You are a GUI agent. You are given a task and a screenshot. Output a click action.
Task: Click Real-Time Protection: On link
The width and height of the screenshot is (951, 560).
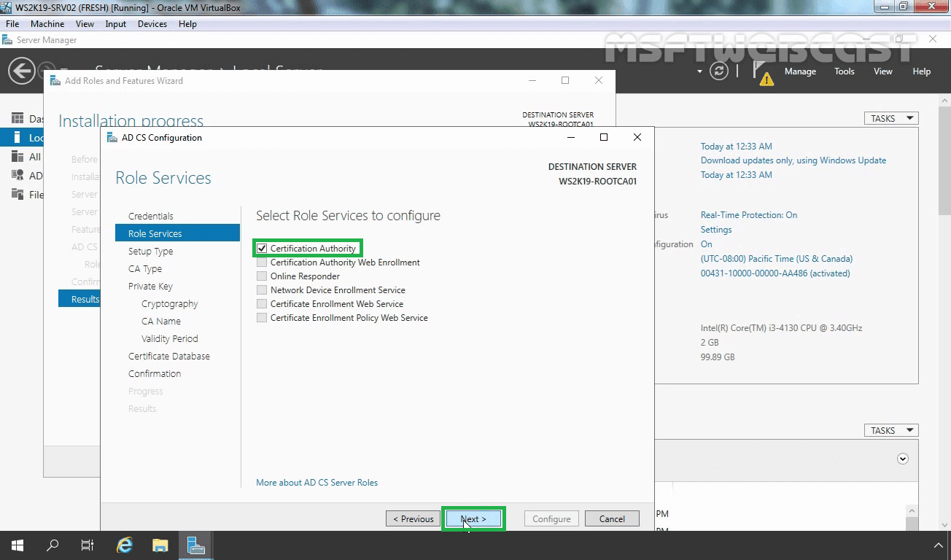click(749, 215)
